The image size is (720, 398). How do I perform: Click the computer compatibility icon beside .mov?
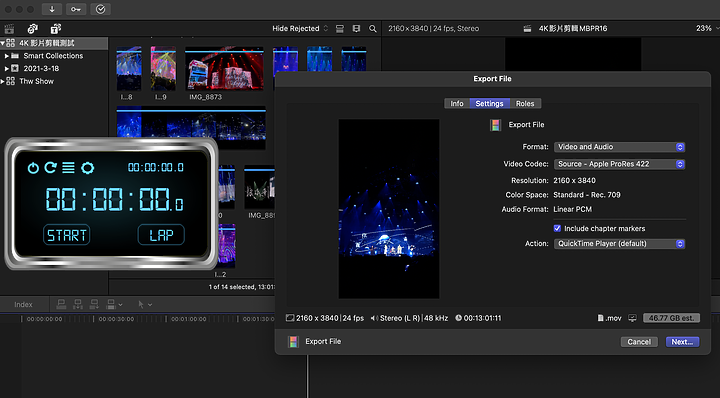pyautogui.click(x=632, y=318)
